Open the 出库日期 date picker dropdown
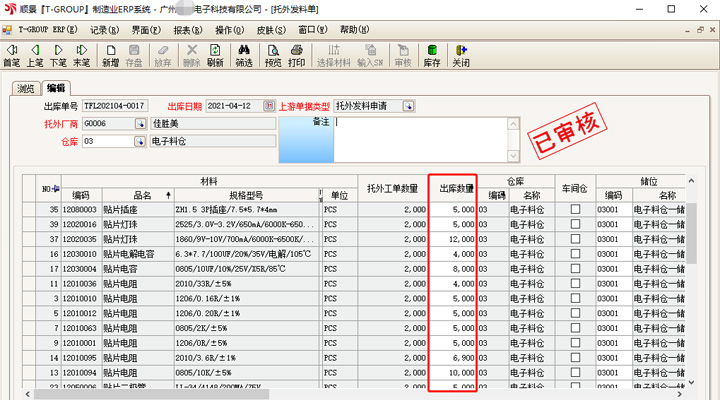 [x=268, y=106]
